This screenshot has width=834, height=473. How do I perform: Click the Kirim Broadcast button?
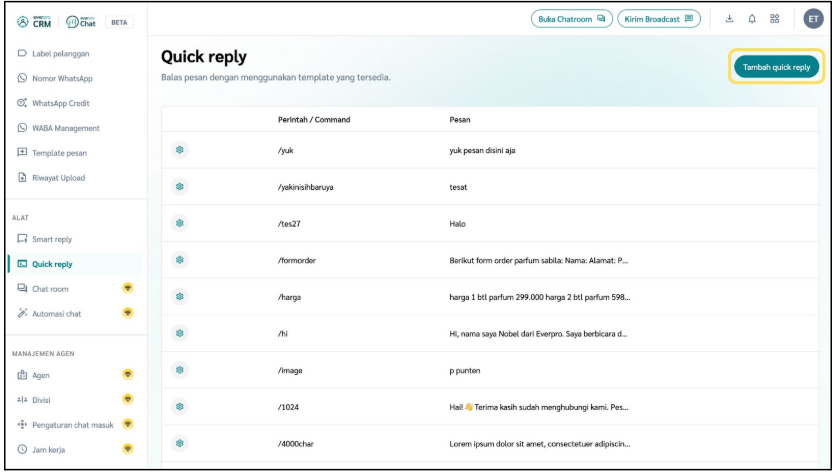[659, 19]
